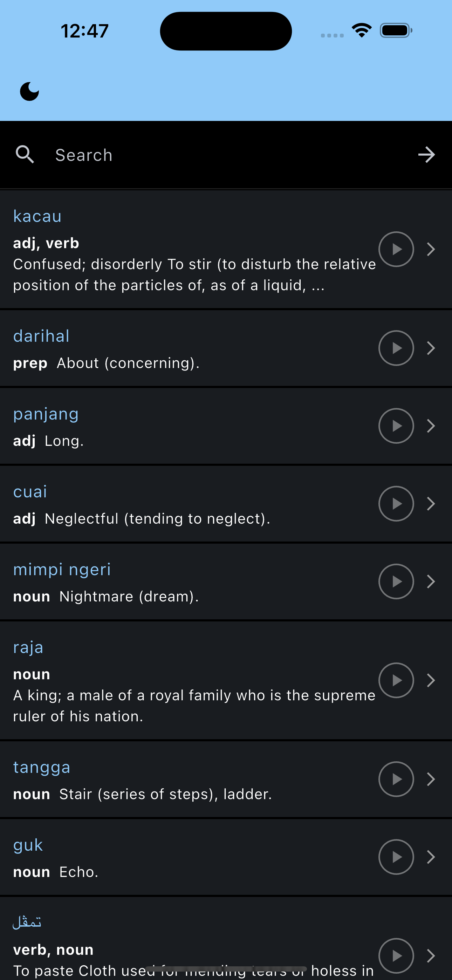Expand the guk entry chevron
Screen dimensions: 452x980
point(431,857)
